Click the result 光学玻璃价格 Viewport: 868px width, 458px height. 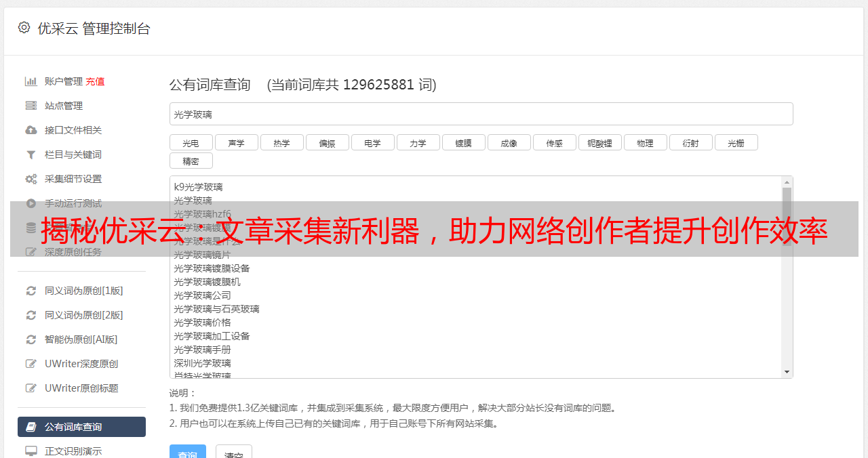(202, 322)
